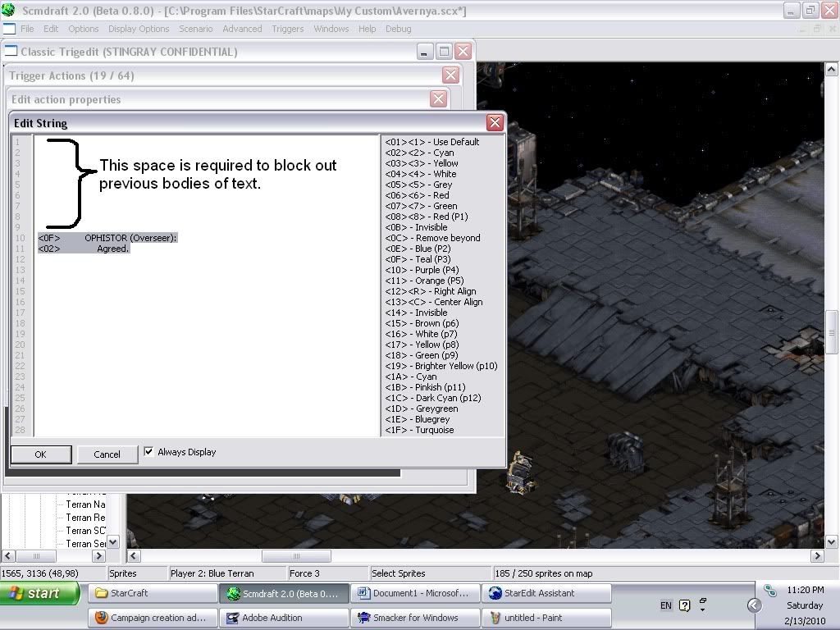Open Document1 Microsoft Word from the taskbar
Image resolution: width=840 pixels, height=630 pixels.
(414, 593)
